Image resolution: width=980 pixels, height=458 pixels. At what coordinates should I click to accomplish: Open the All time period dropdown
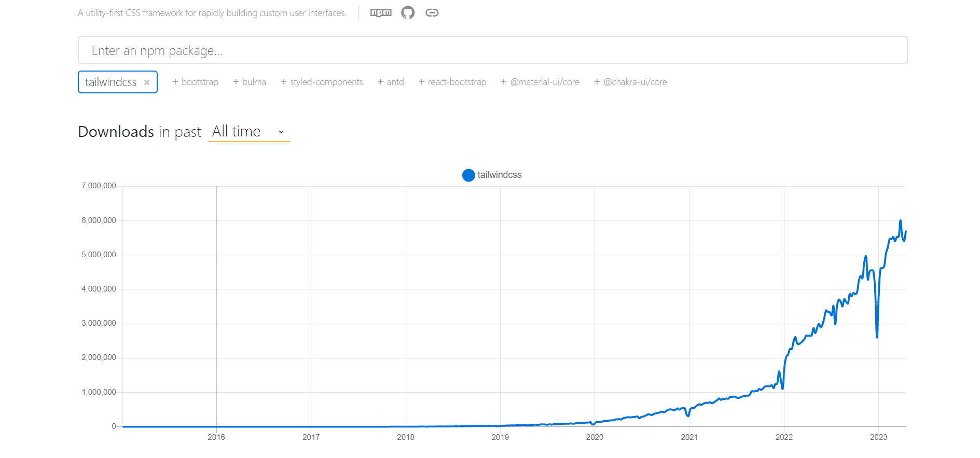pyautogui.click(x=249, y=132)
